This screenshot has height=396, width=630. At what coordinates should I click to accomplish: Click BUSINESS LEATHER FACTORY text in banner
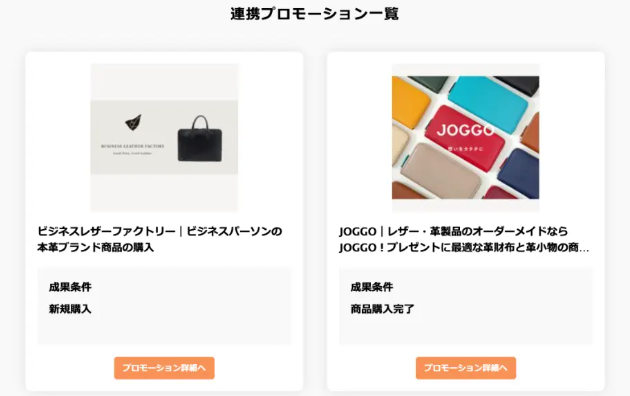point(133,146)
